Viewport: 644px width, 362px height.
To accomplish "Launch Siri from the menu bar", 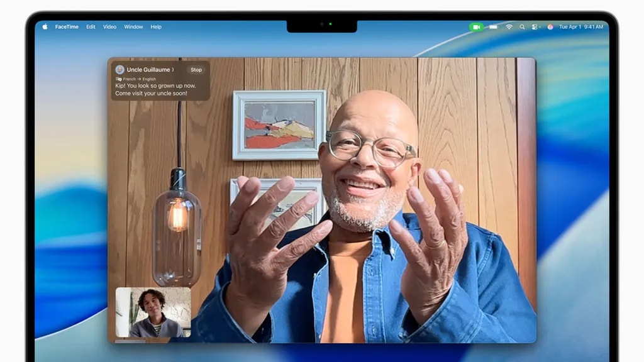I will 550,27.
